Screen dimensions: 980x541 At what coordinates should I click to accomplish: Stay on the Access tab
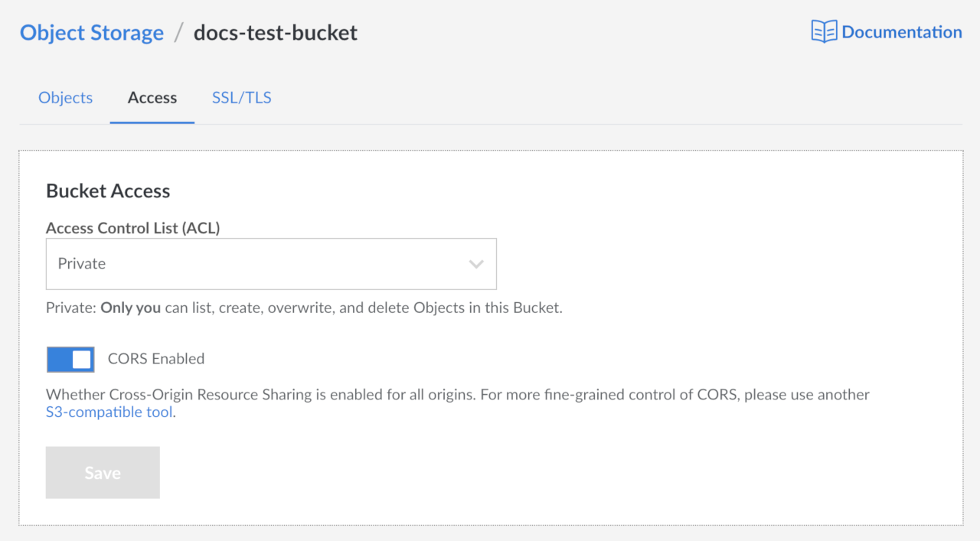tap(152, 97)
